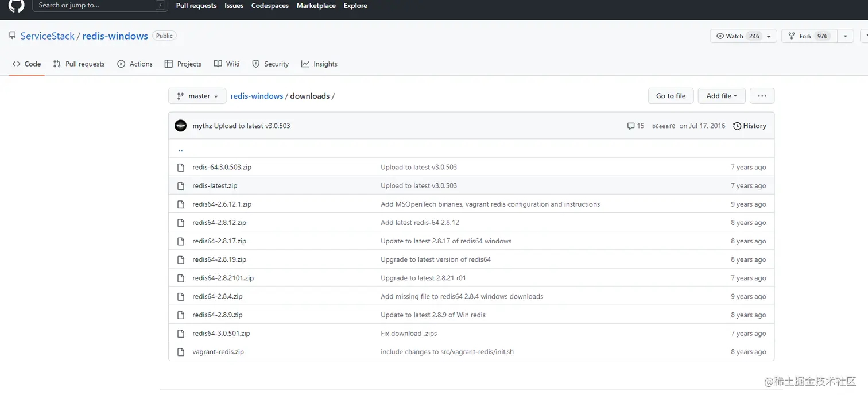The height and width of the screenshot is (399, 868).
Task: Click file icon beside redis-latest.zip
Action: (181, 186)
